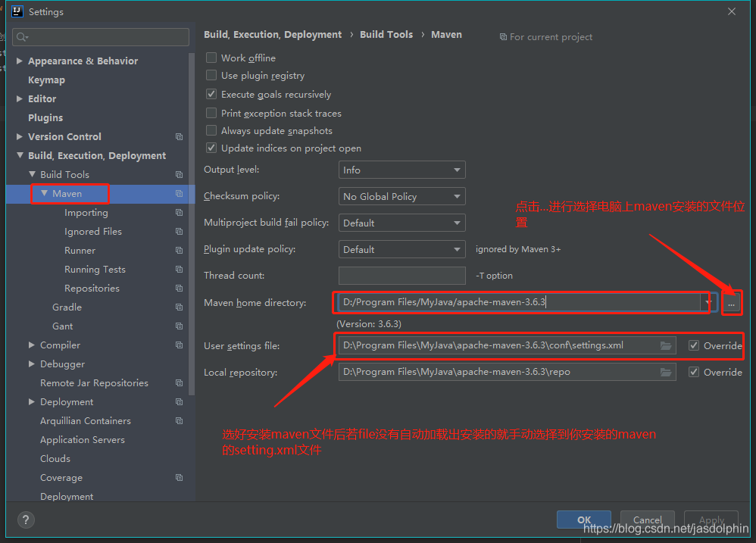Open the Keymap settings page
Screen dimensions: 756x543
46,80
